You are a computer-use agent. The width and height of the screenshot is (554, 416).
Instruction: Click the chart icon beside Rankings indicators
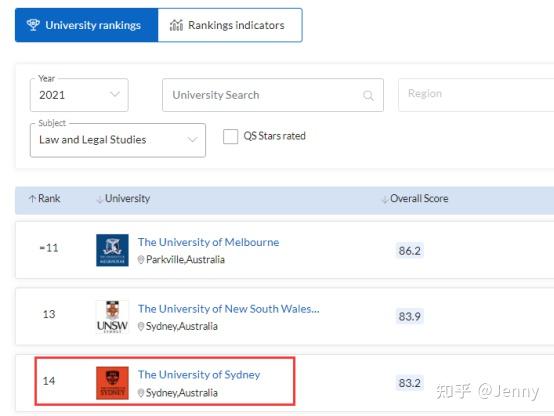176,25
